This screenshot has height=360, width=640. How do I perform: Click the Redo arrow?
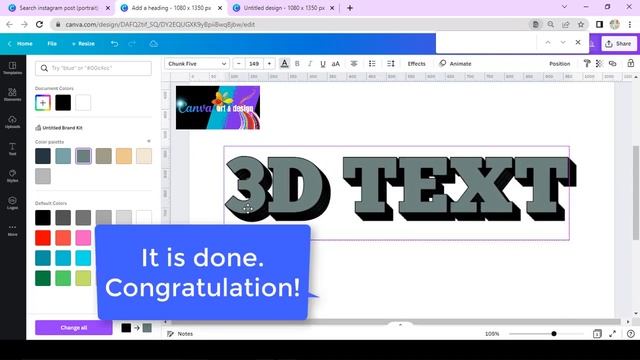pos(132,44)
